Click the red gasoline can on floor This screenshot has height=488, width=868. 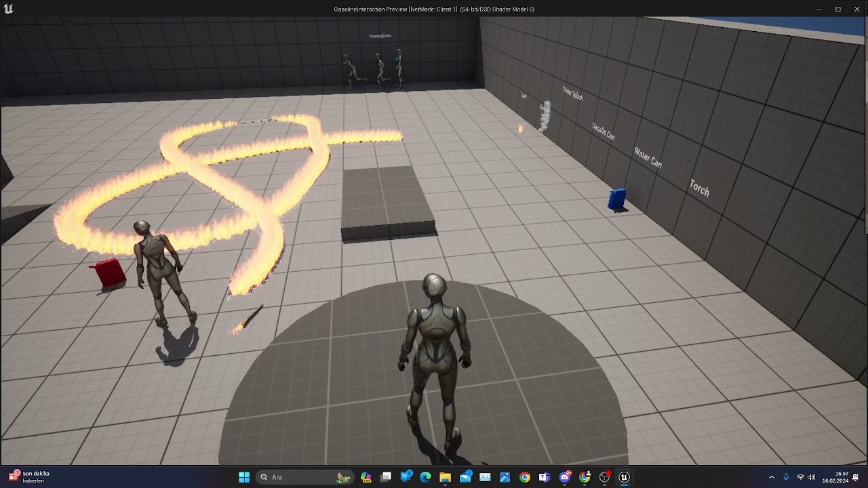(x=108, y=272)
